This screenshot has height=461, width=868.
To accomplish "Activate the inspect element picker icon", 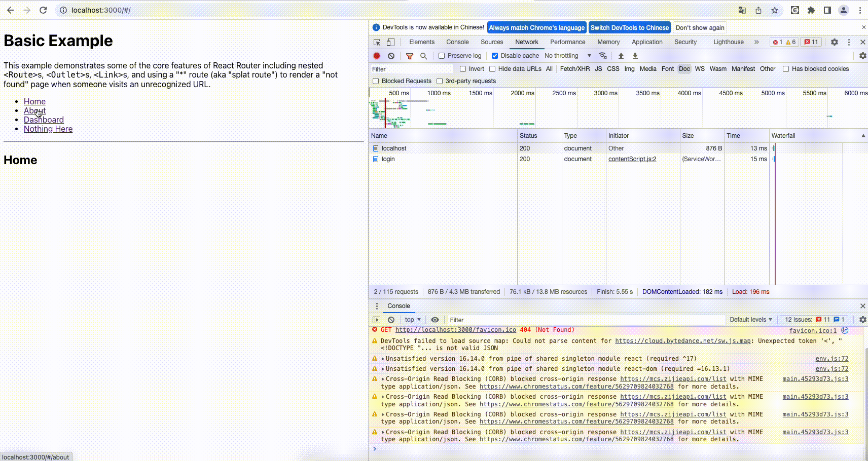I will click(x=377, y=42).
